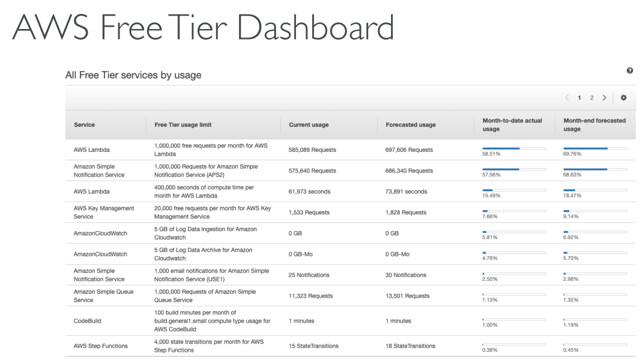Select page 2 of results
This screenshot has height=363, width=644.
coord(592,98)
